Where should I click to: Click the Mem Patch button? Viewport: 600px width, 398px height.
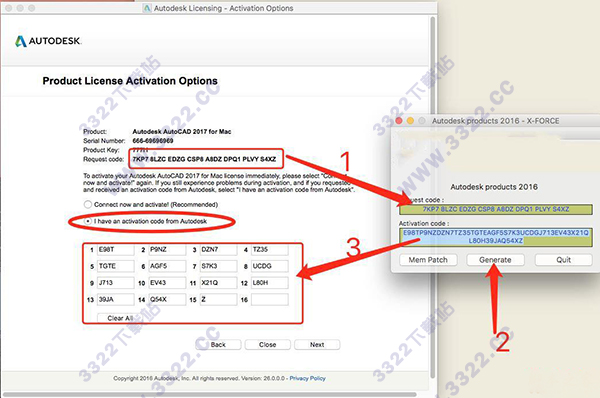428,260
